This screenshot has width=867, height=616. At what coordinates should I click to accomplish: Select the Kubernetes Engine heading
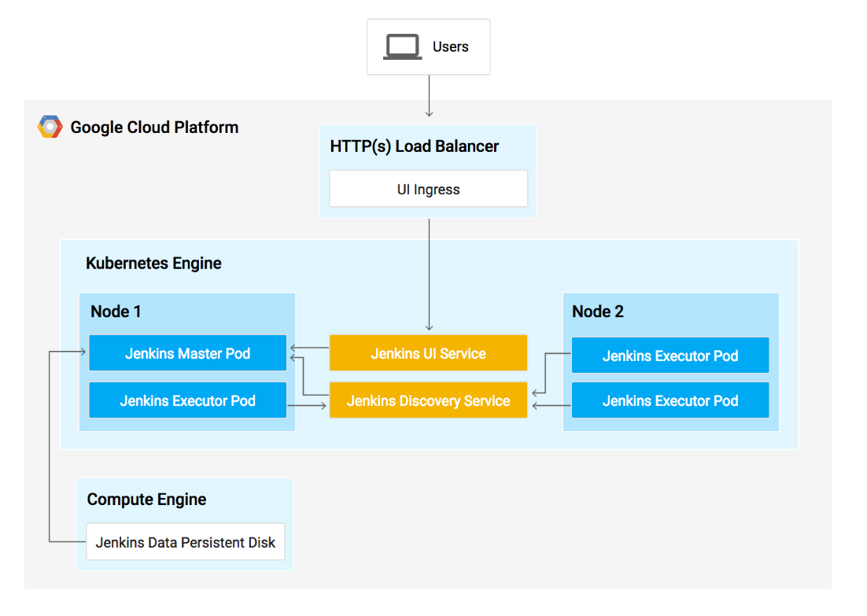click(153, 264)
